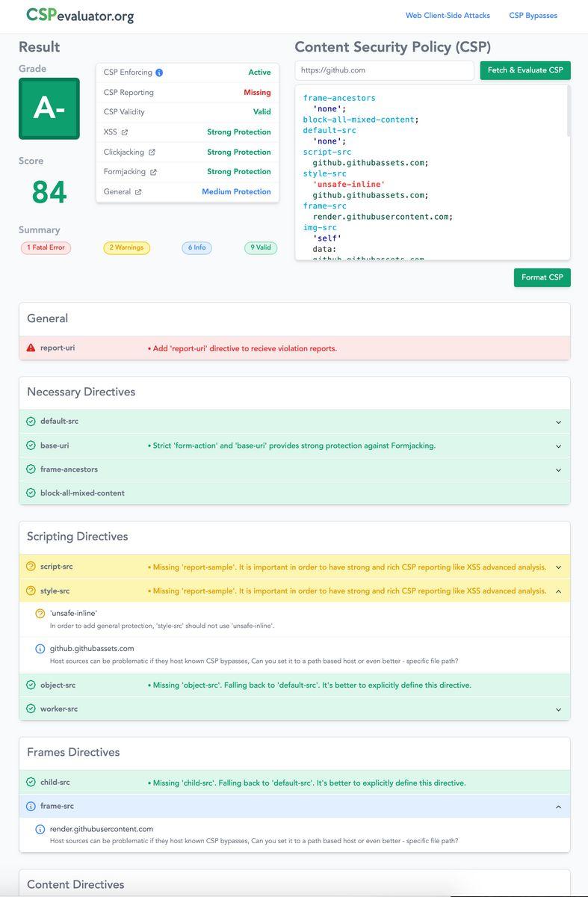This screenshot has width=588, height=897.
Task: Open the XSS external link icon
Action: tap(125, 132)
